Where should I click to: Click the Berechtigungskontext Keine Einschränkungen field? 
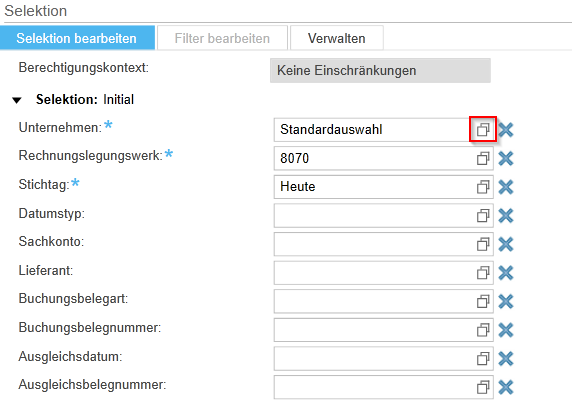point(380,70)
